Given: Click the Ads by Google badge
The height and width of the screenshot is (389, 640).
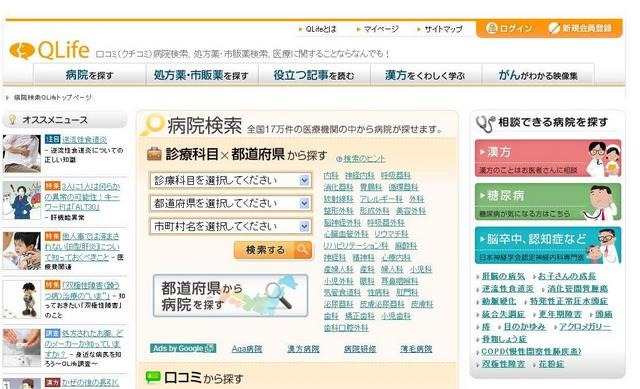Looking at the screenshot, I should click(183, 348).
